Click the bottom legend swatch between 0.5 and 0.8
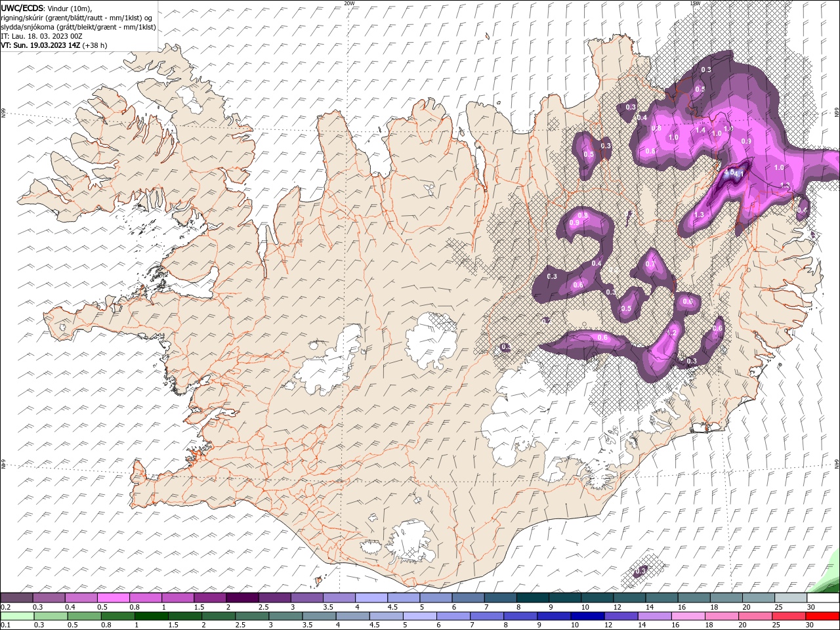Image resolution: width=840 pixels, height=630 pixels. 84,616
